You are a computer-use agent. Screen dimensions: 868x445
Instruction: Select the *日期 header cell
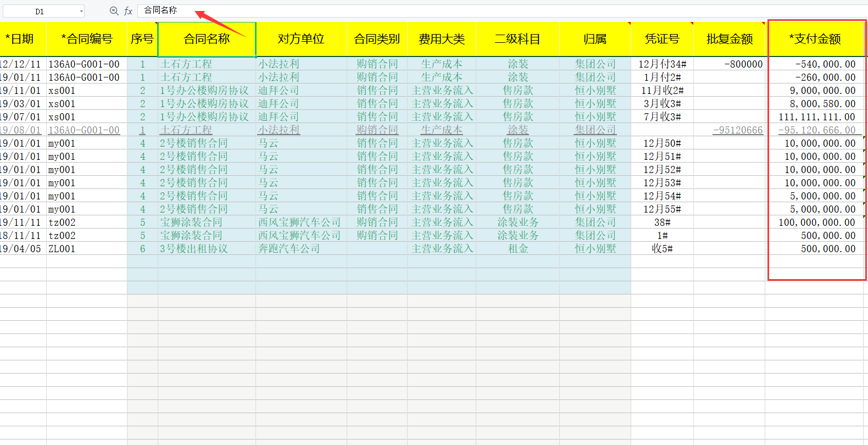click(x=23, y=39)
